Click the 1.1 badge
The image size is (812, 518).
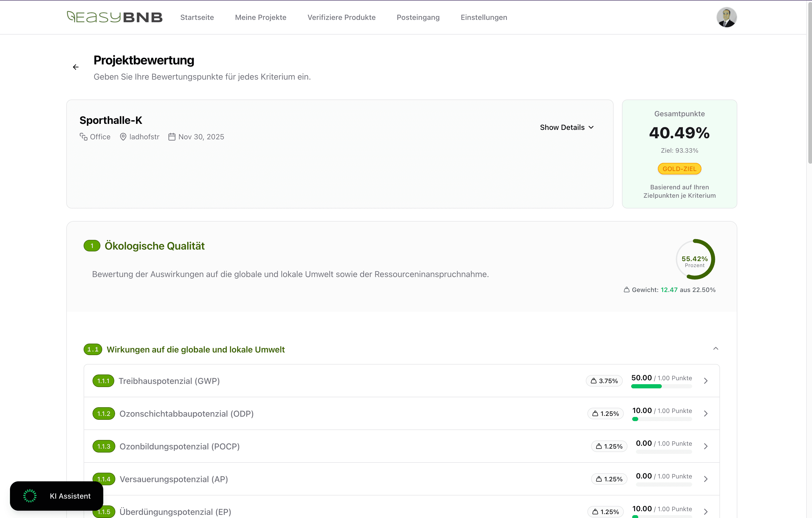pyautogui.click(x=93, y=350)
